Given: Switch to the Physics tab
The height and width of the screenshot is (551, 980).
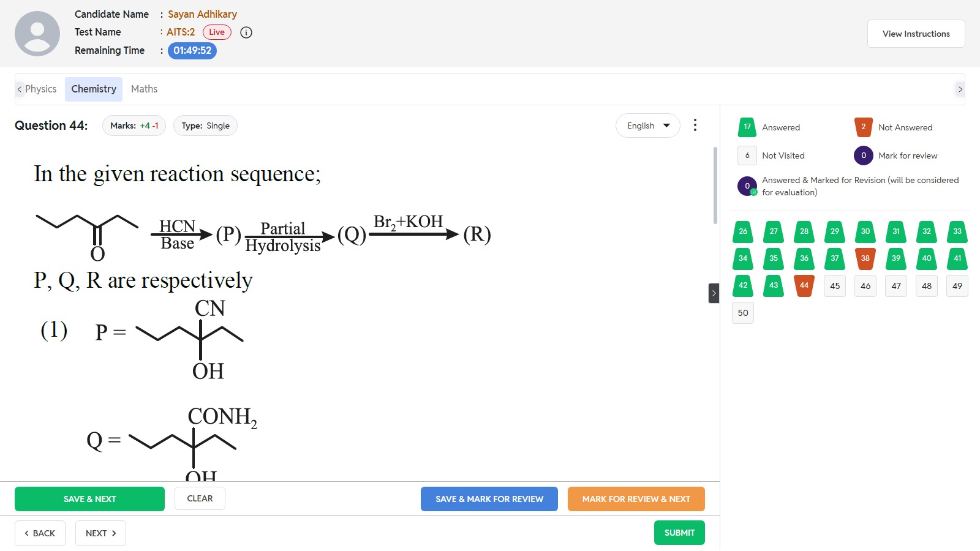Looking at the screenshot, I should (x=40, y=89).
